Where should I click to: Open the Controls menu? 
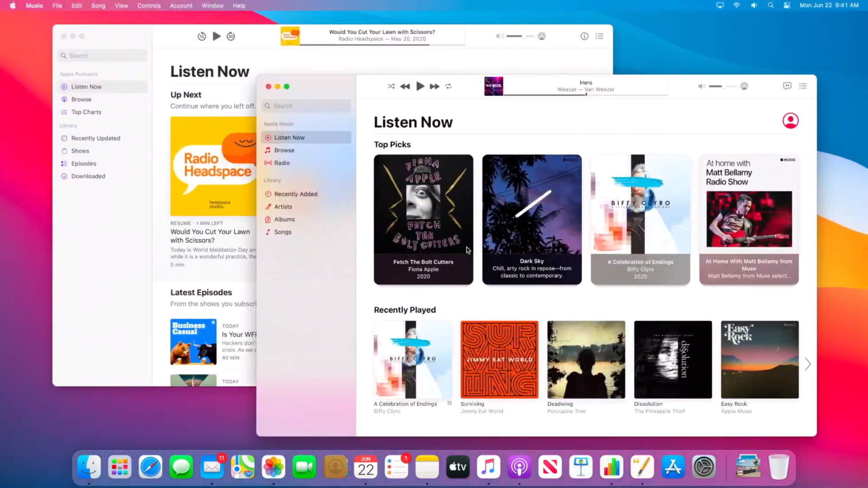[149, 5]
